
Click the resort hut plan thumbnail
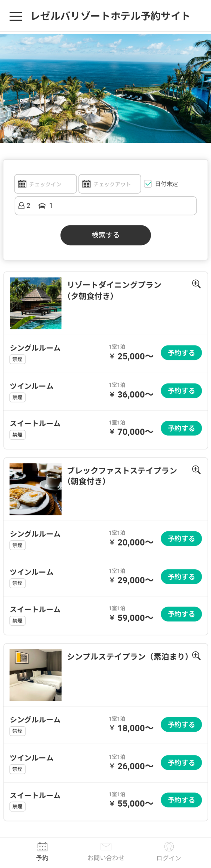36,303
